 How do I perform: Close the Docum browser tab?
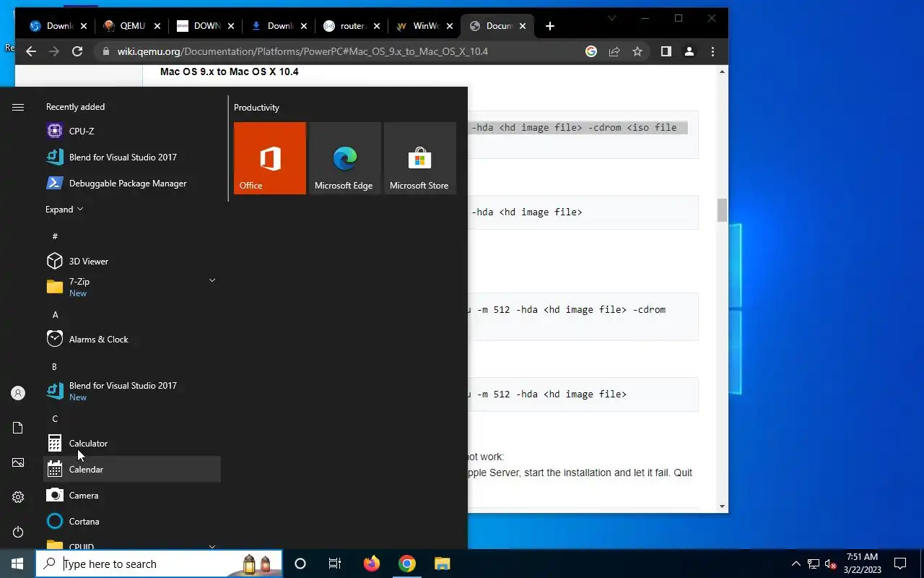[x=522, y=26]
